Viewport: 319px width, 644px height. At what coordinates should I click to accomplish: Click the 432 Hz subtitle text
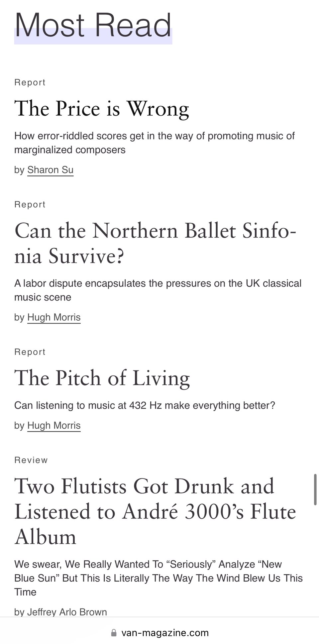[x=145, y=405]
